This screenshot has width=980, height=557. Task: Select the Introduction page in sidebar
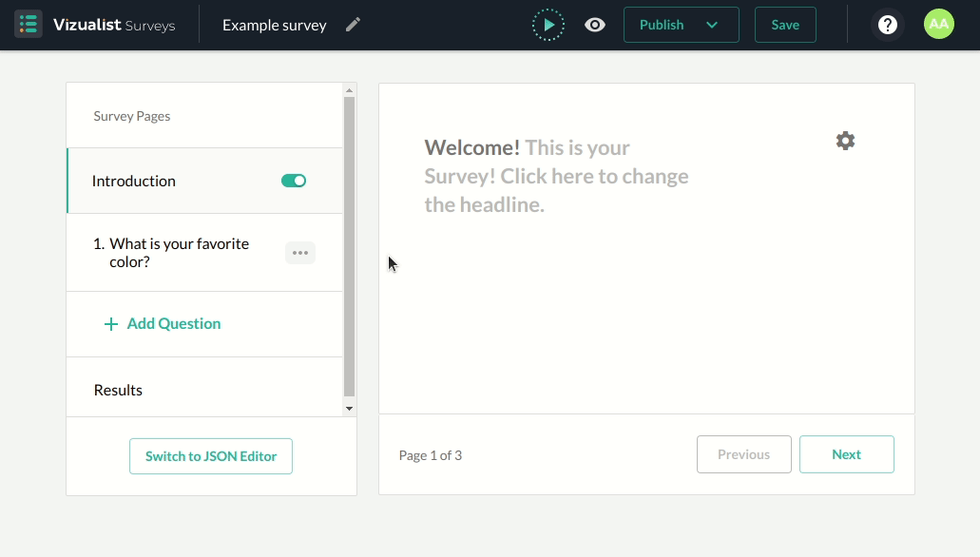tap(134, 181)
